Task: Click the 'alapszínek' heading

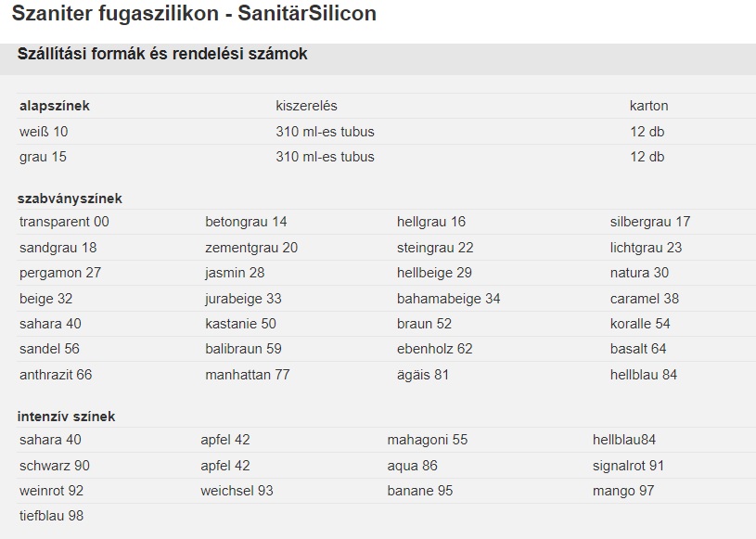Action: tap(55, 106)
